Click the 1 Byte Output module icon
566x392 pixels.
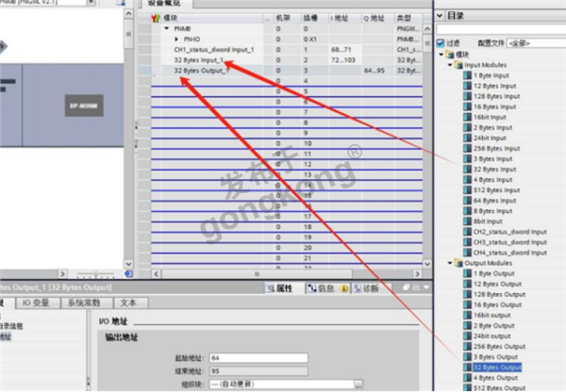click(468, 273)
